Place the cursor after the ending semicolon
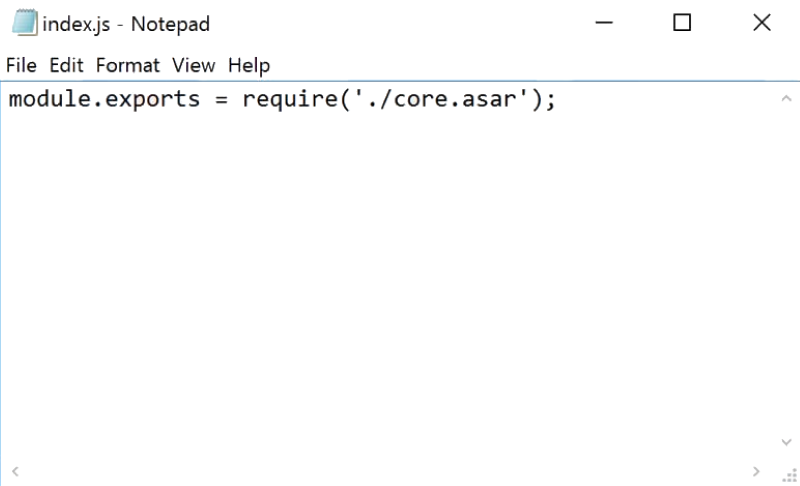The width and height of the screenshot is (800, 486). [x=556, y=101]
